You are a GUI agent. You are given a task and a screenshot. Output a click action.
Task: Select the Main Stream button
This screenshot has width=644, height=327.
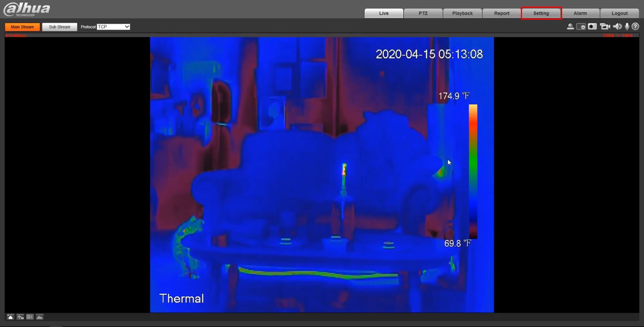[22, 27]
